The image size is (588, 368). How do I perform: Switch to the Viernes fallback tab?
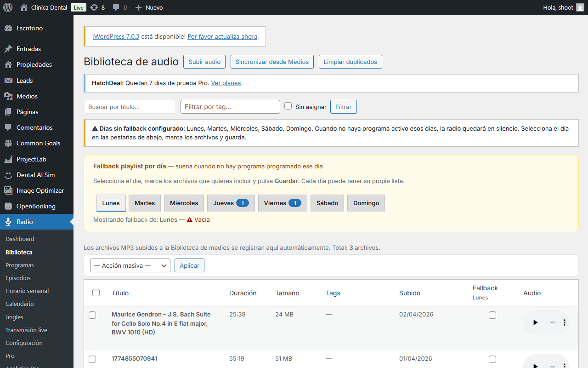pos(283,203)
